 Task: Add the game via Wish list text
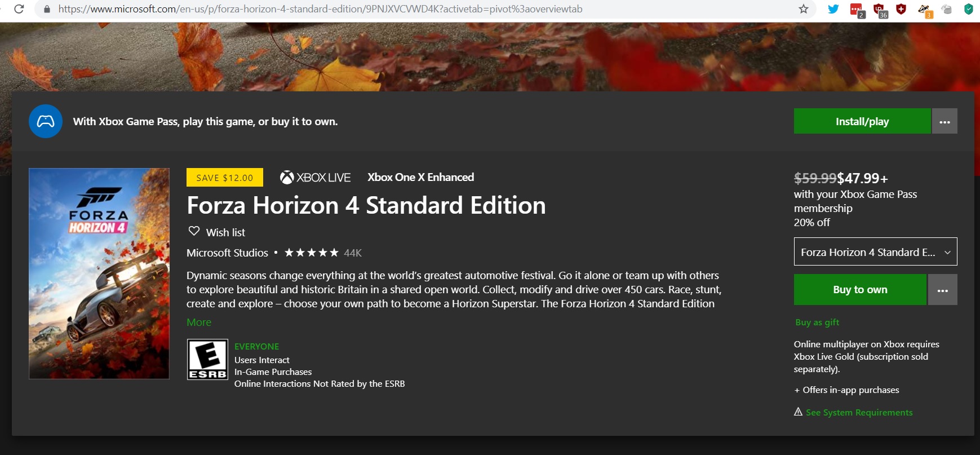click(225, 232)
